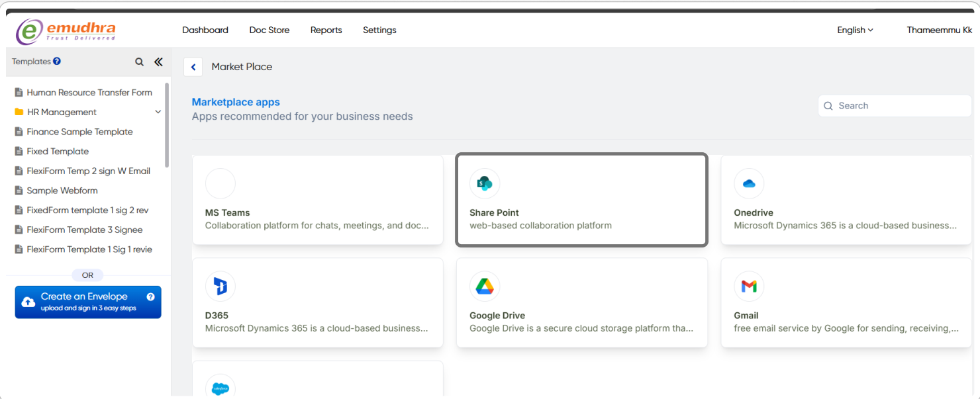980x399 pixels.
Task: Open the Dashboard menu
Action: (205, 30)
